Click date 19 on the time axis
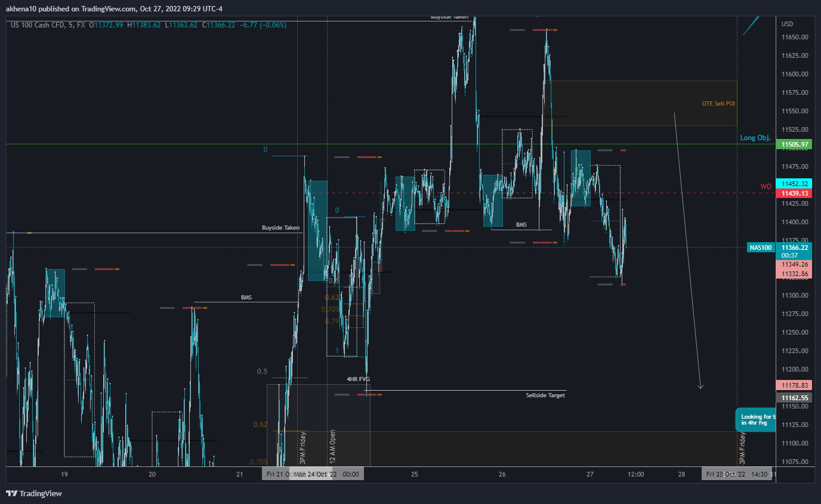The image size is (821, 504). click(64, 475)
